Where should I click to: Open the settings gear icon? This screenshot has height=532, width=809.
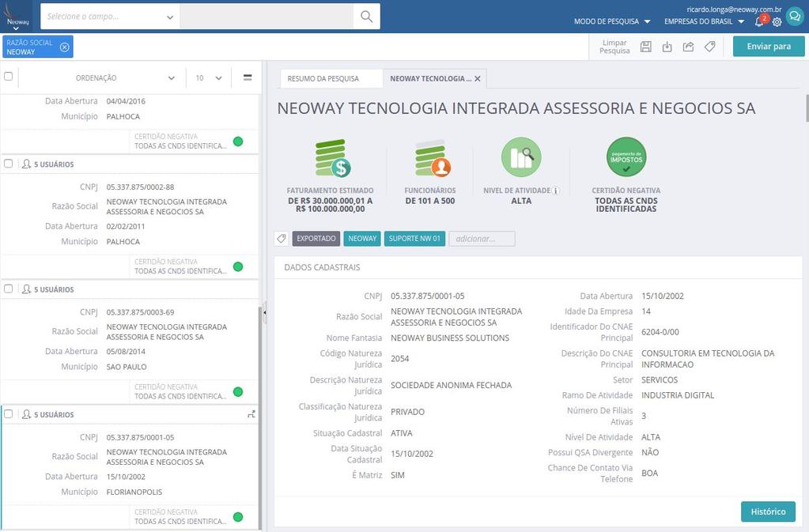point(776,22)
